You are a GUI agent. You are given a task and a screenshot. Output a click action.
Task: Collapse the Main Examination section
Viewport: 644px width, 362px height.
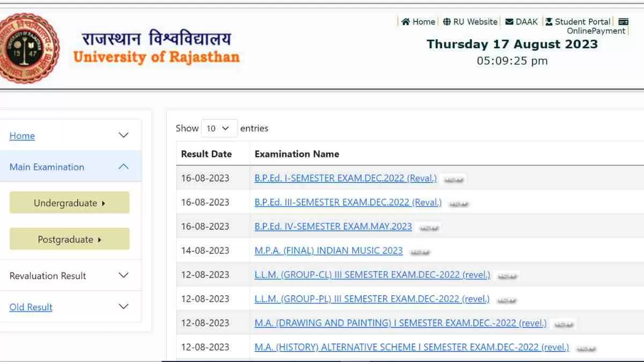pos(123,167)
